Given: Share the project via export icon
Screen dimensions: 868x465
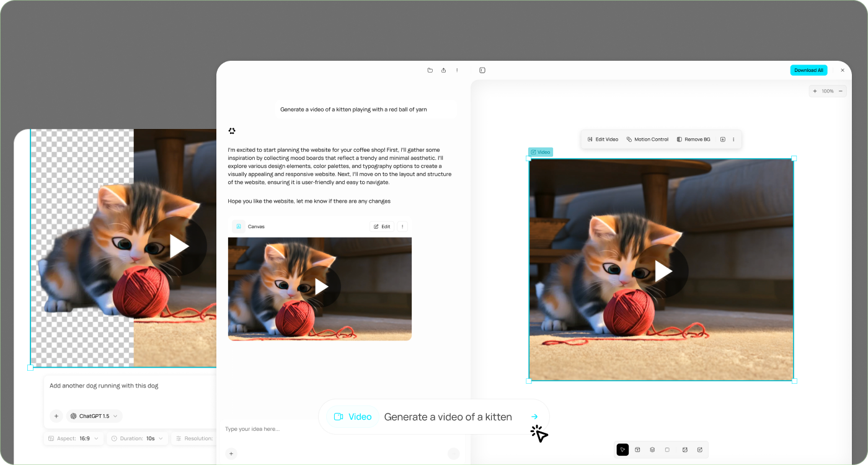Looking at the screenshot, I should coord(443,70).
